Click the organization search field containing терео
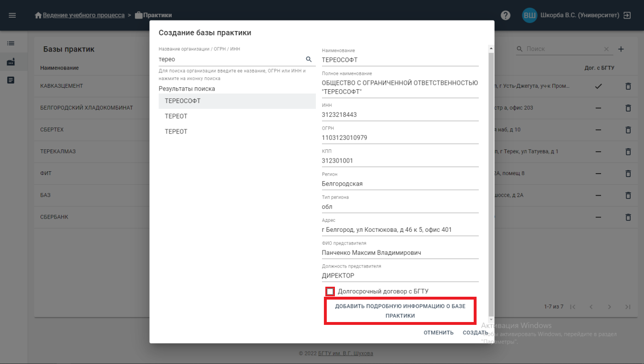 231,60
